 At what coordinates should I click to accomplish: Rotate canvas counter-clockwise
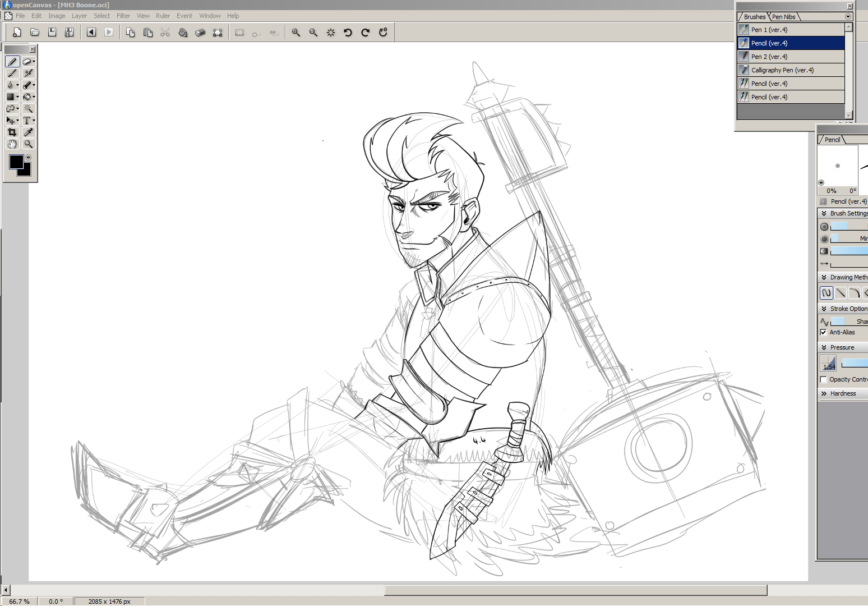[x=348, y=33]
